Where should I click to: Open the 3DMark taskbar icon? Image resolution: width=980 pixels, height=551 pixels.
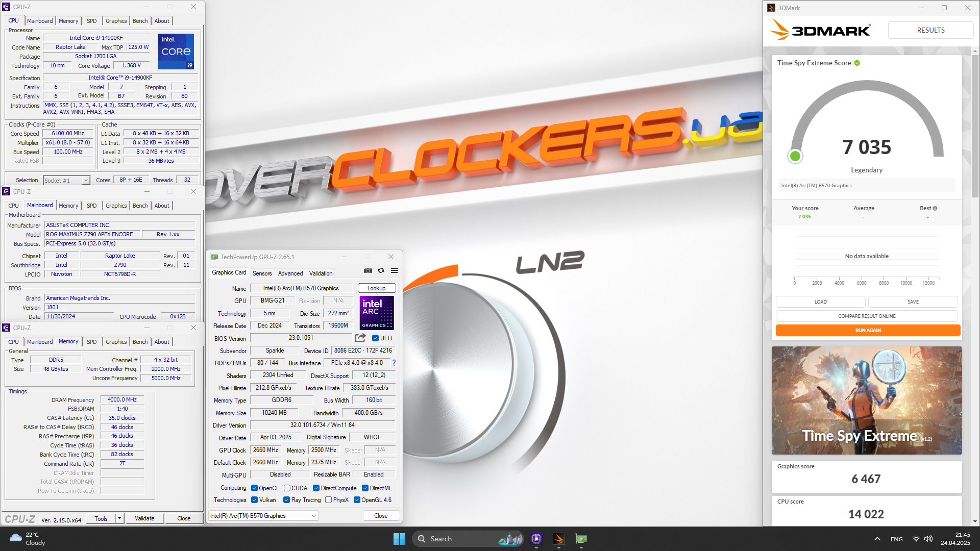coord(559,539)
